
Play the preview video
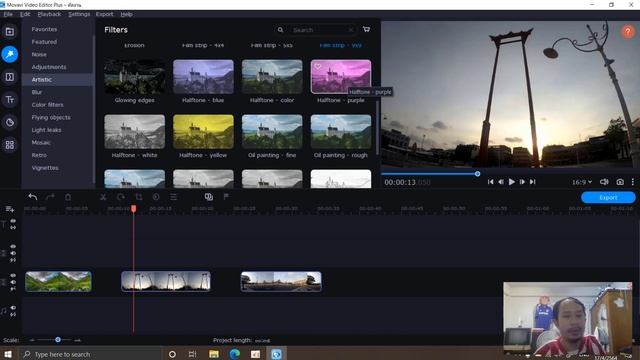511,182
